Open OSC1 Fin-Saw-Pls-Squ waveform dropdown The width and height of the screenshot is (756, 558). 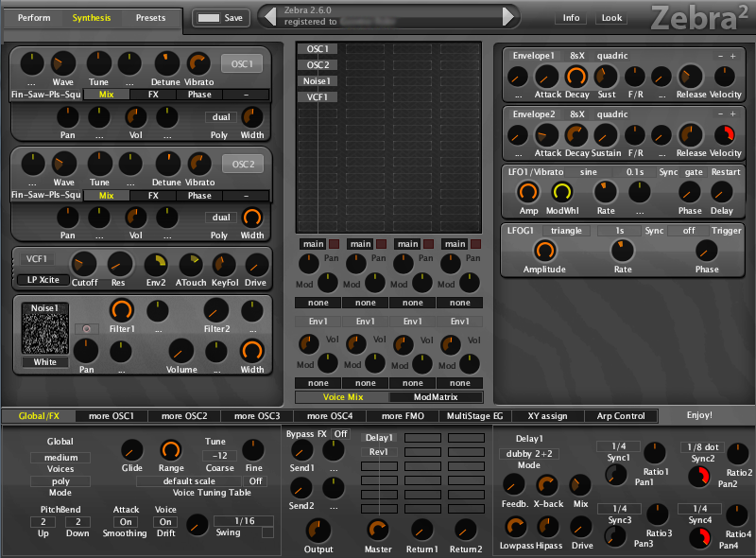[45, 95]
